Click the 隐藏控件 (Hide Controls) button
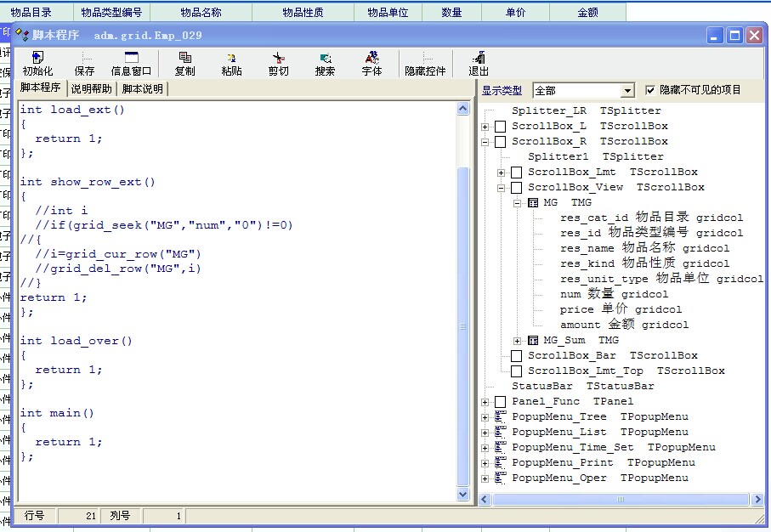Image resolution: width=771 pixels, height=532 pixels. tap(425, 64)
